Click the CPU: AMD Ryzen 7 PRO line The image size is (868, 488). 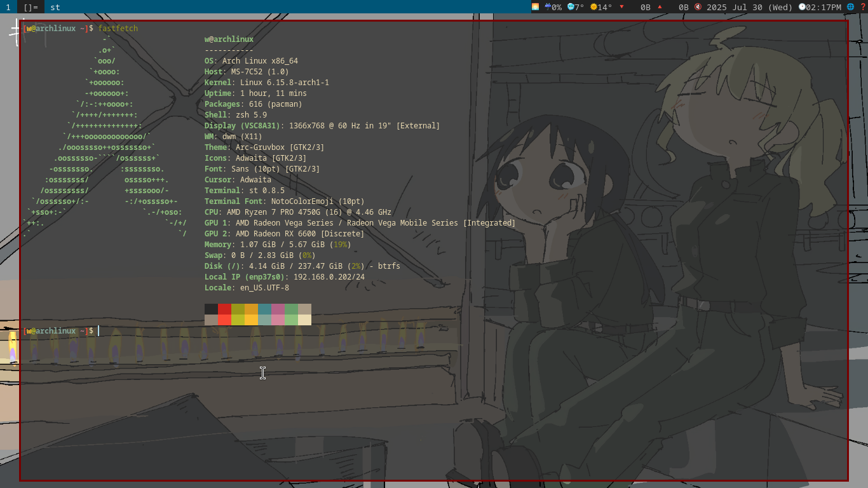[298, 212]
